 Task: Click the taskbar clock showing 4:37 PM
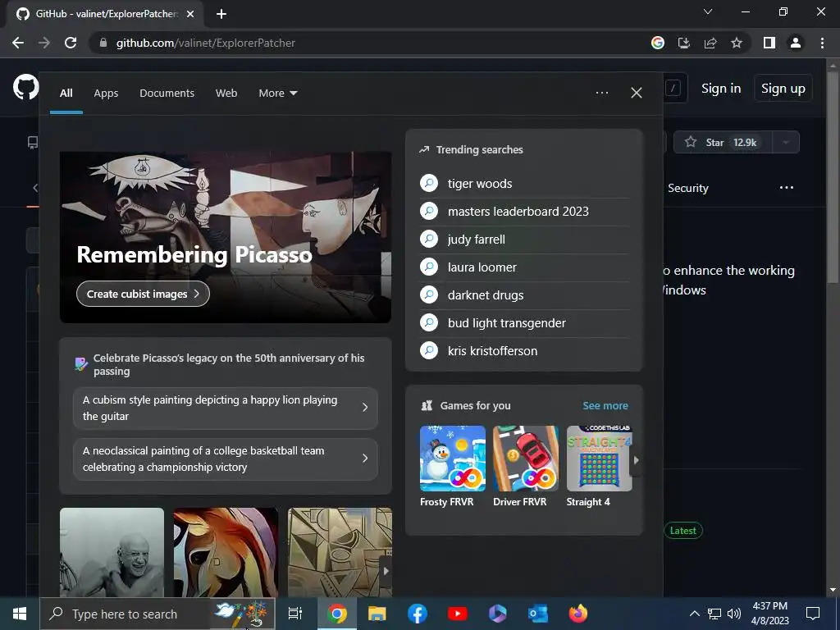click(769, 614)
